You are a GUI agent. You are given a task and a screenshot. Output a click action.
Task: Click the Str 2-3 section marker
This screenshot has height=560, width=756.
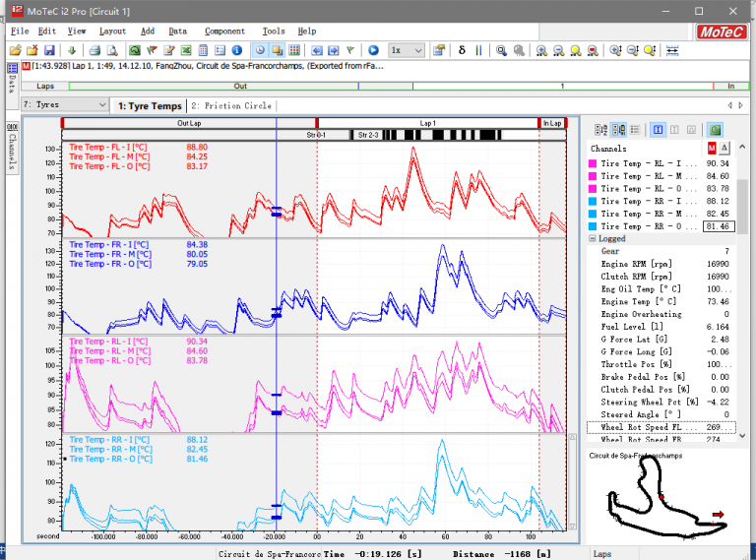tap(368, 135)
